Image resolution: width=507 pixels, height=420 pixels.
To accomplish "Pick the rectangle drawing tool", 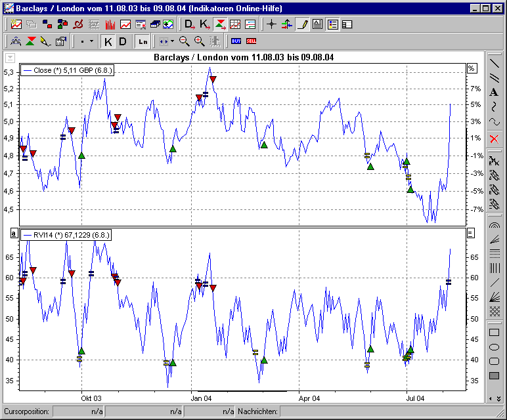I will click(495, 333).
